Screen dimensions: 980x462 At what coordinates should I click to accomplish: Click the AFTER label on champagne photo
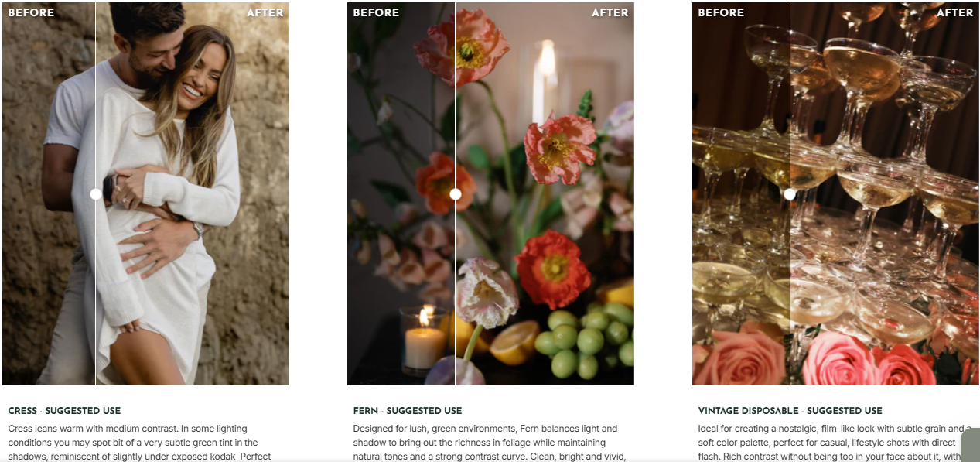955,12
